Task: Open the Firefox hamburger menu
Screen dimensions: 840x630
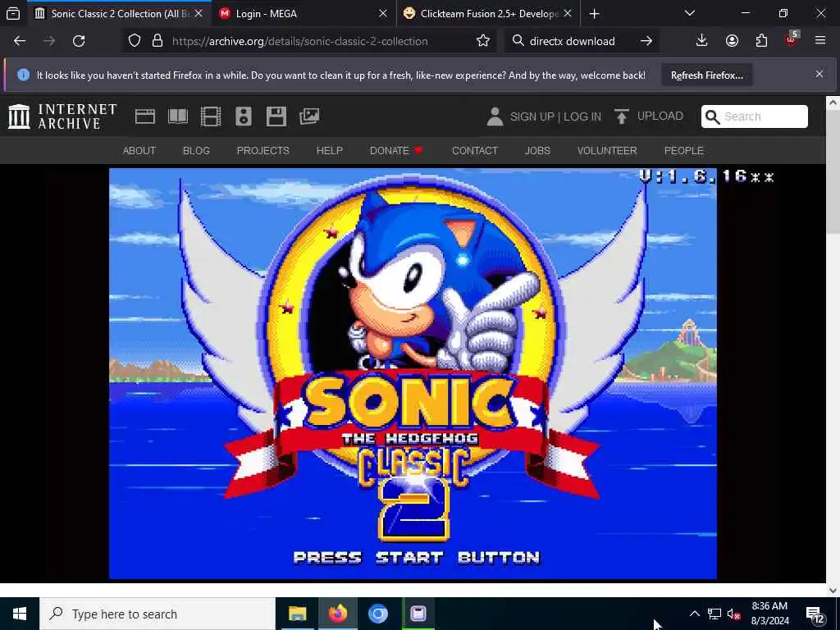Action: [x=820, y=41]
